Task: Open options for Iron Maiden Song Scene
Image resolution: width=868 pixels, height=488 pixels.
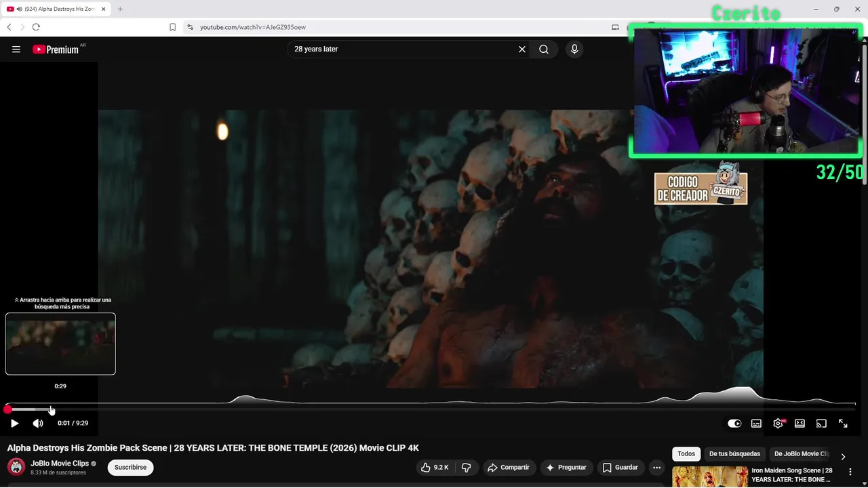Action: pos(850,472)
